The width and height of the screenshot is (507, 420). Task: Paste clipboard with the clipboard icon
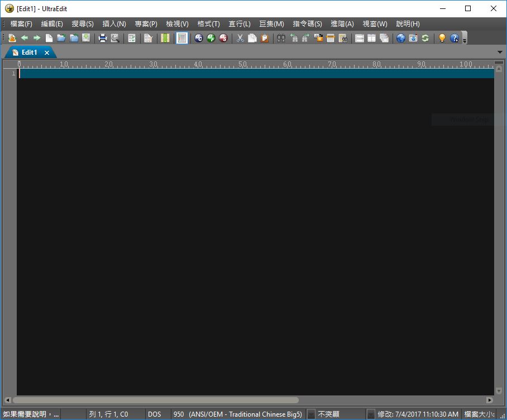(x=265, y=38)
